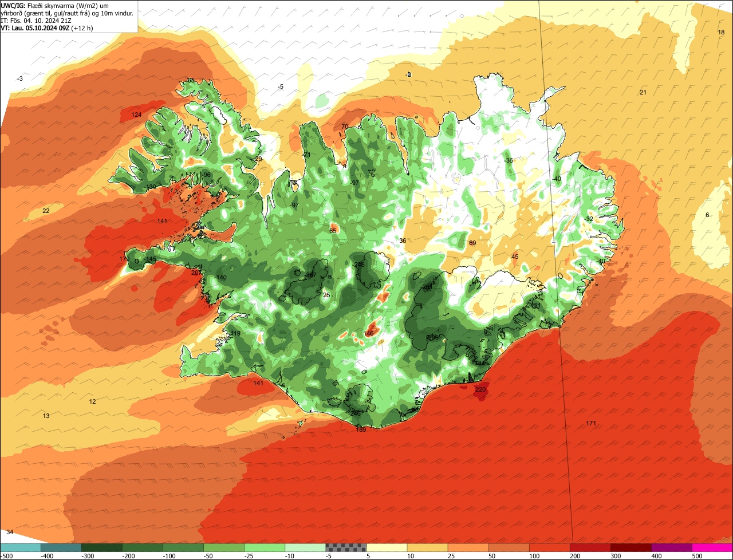Click the checkered -5 to 5 legend swatch
This screenshot has height=560, width=733.
(x=346, y=547)
